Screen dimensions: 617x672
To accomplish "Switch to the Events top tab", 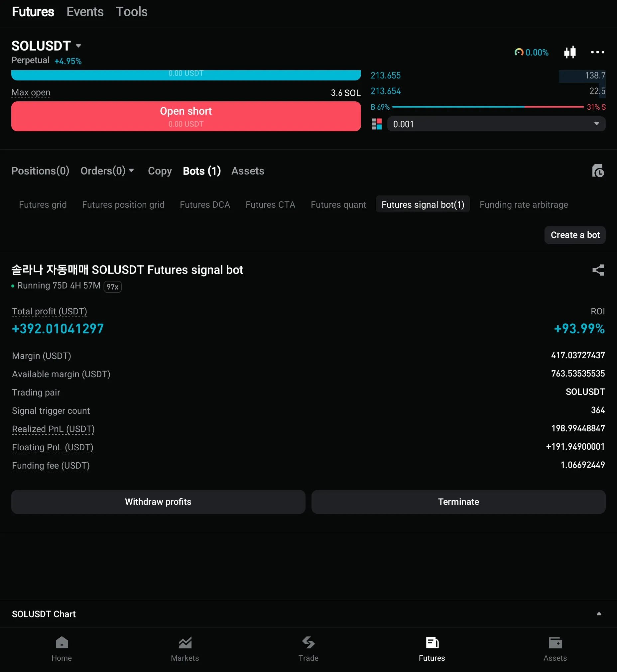I will coord(85,12).
